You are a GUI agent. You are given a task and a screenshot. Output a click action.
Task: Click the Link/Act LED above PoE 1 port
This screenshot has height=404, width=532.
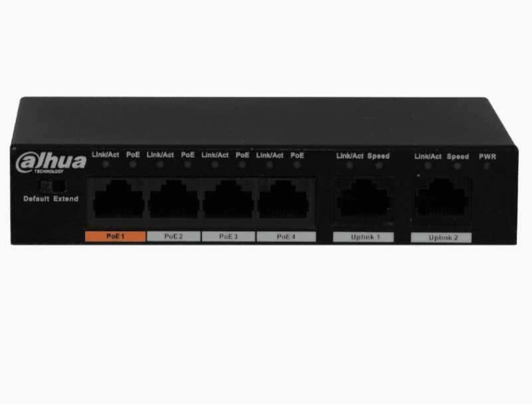pyautogui.click(x=106, y=164)
